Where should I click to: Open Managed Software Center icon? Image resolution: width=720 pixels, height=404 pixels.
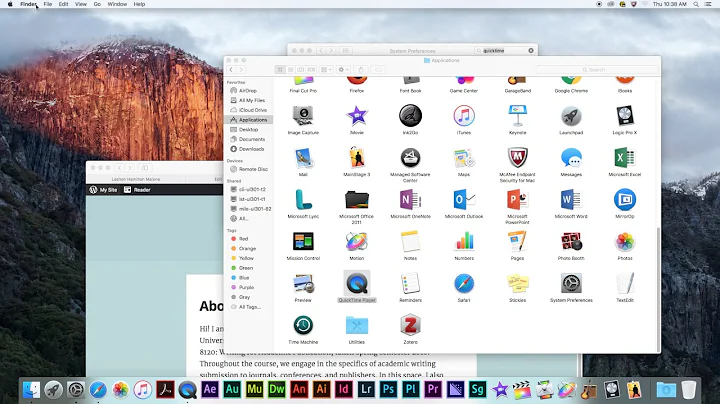coord(410,158)
